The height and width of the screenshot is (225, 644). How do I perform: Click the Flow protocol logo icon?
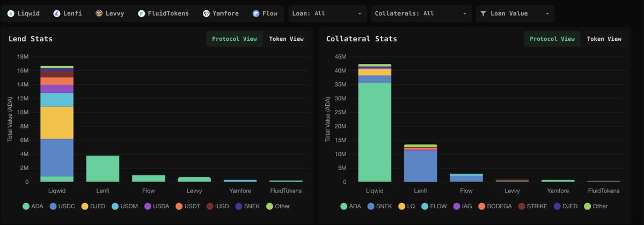point(255,13)
